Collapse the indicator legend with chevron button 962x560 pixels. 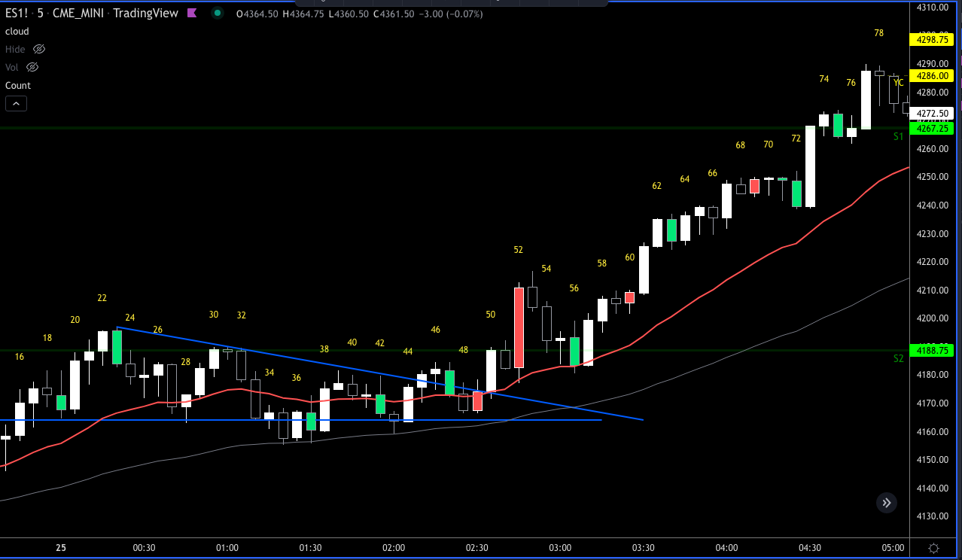(x=17, y=104)
